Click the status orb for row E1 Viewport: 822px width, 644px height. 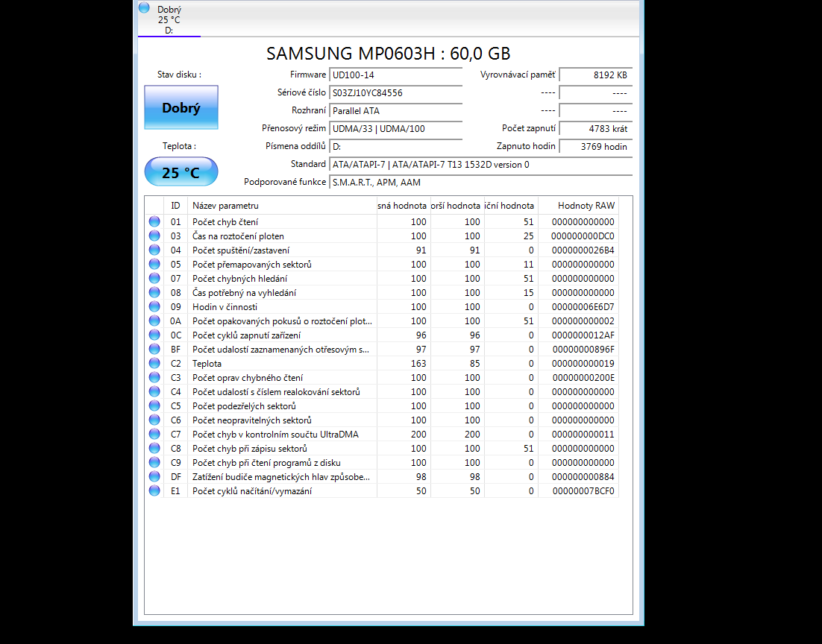pyautogui.click(x=154, y=490)
